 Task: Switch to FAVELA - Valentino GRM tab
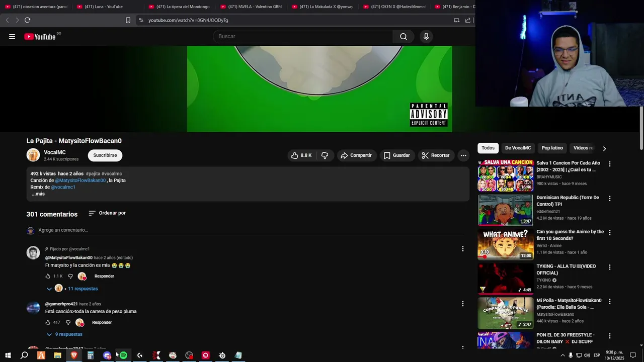pos(252,7)
